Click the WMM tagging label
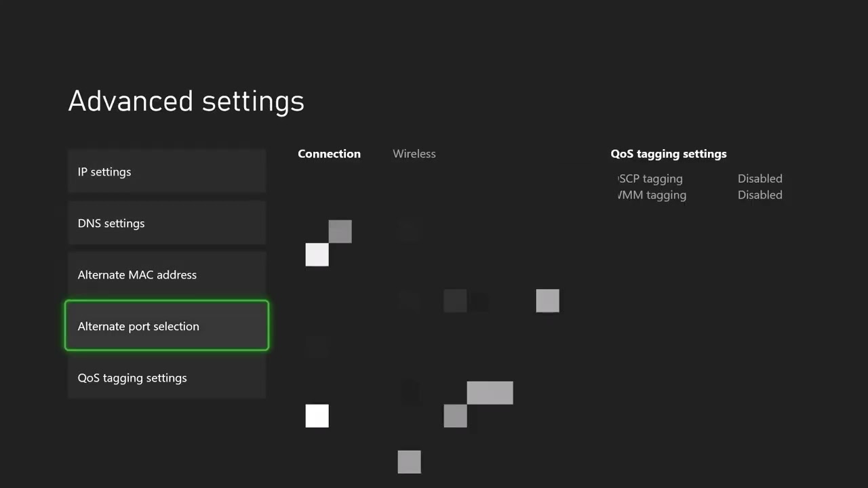Viewport: 868px width, 488px height. point(652,195)
